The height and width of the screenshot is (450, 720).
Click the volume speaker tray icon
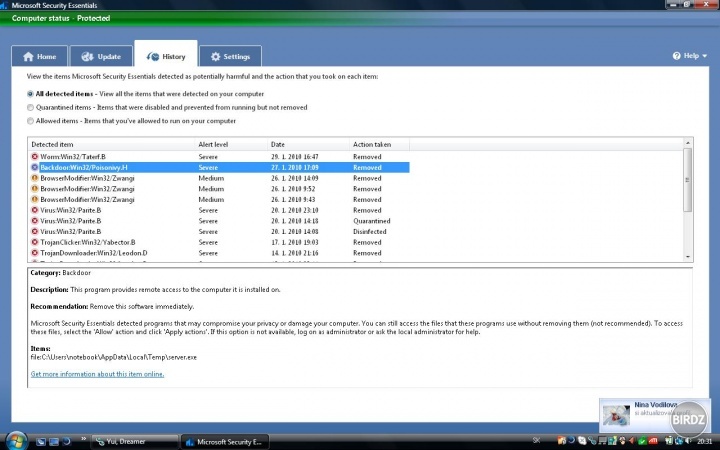coord(687,441)
